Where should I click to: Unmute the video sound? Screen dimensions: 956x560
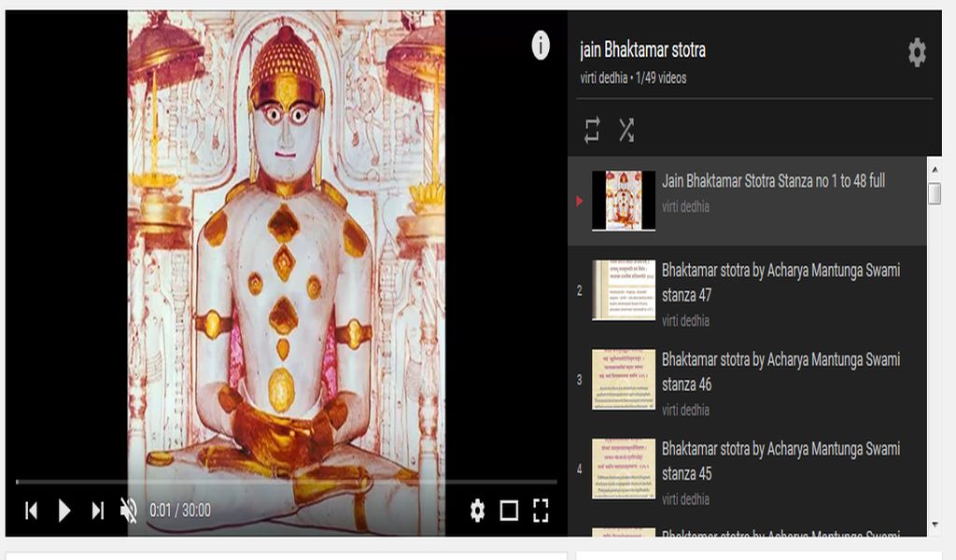[129, 511]
